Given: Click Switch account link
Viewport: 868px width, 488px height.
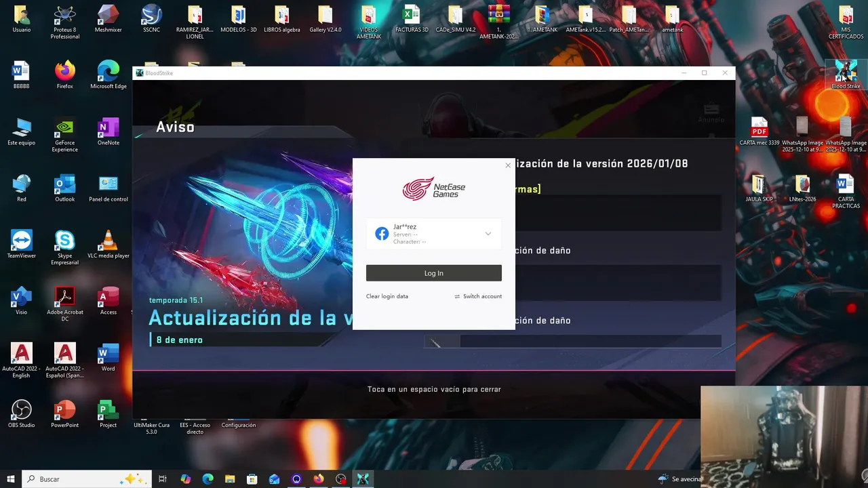Looking at the screenshot, I should 478,296.
